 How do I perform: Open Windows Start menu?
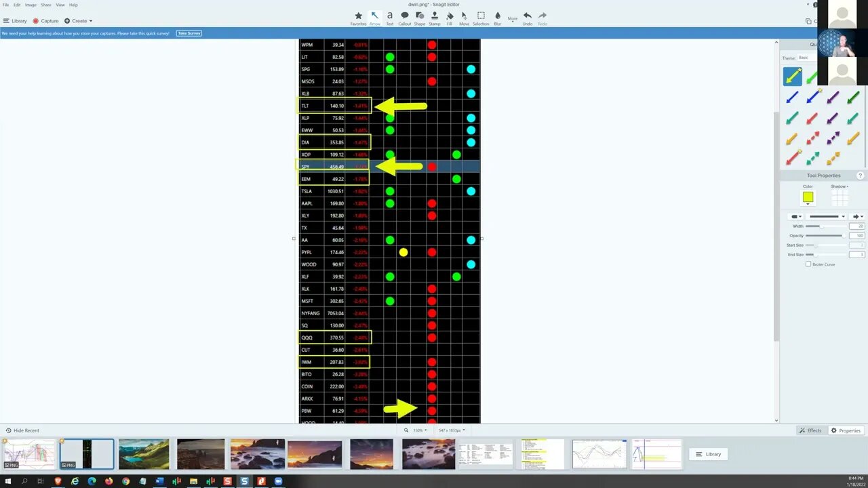tap(8, 481)
